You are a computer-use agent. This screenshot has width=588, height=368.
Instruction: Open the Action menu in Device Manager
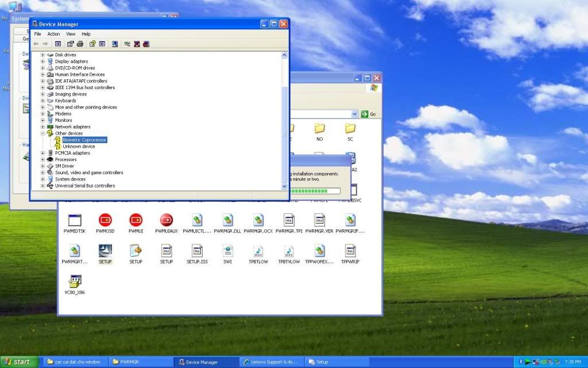click(53, 34)
